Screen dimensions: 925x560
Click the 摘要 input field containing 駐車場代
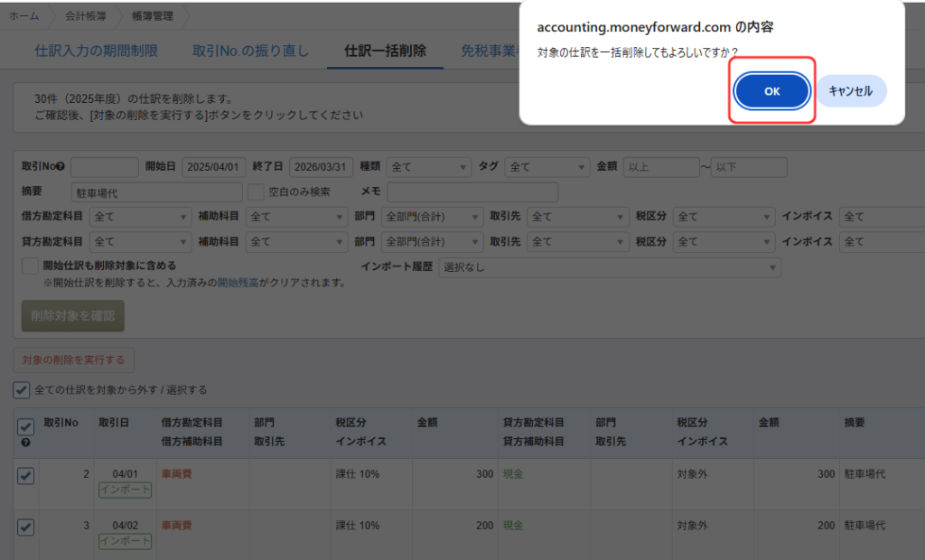coord(156,191)
